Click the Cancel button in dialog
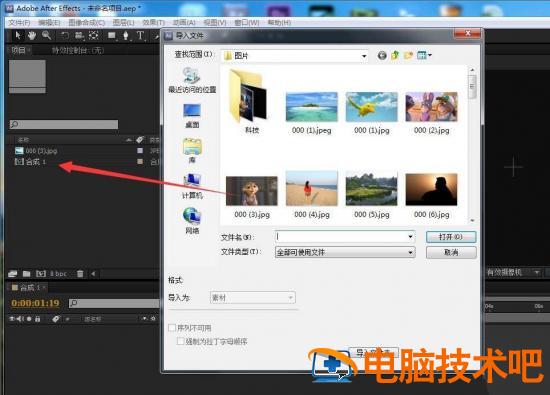550x395 pixels. pyautogui.click(x=451, y=252)
